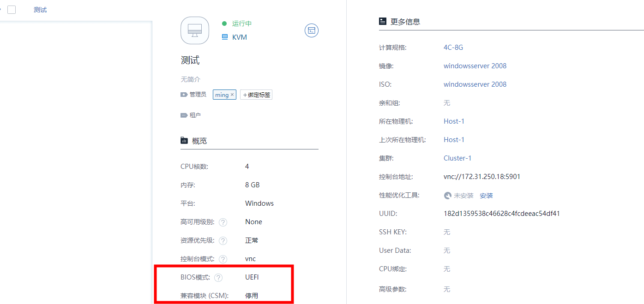644x304 pixels.
Task: Click the tag icon beside 租户
Action: [x=184, y=115]
